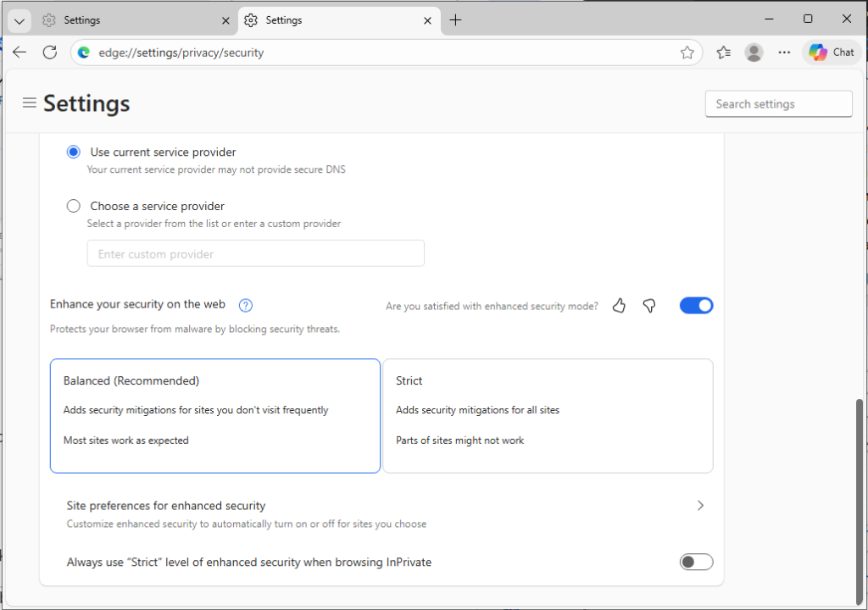Click the Favorites toolbar icon
868x610 pixels.
pos(723,53)
